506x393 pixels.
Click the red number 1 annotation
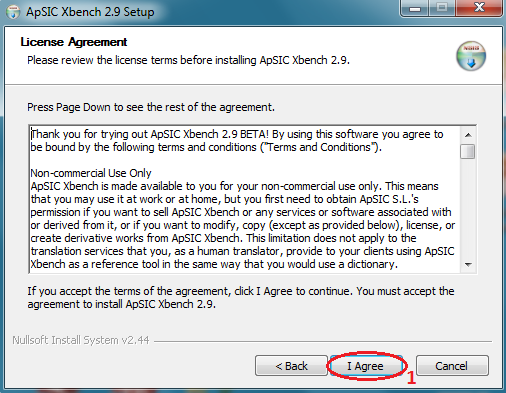(x=411, y=378)
